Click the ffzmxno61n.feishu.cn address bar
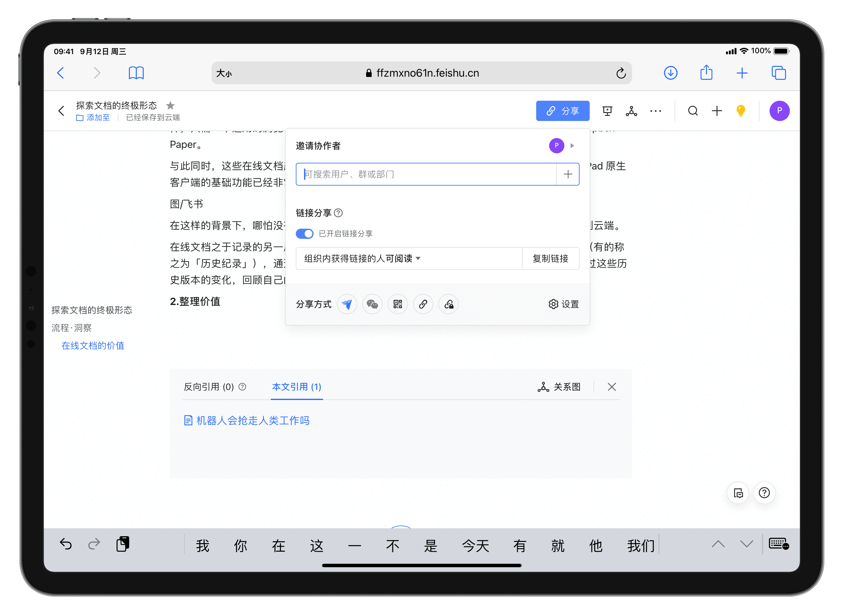Viewport: 844px width, 616px height. [422, 73]
